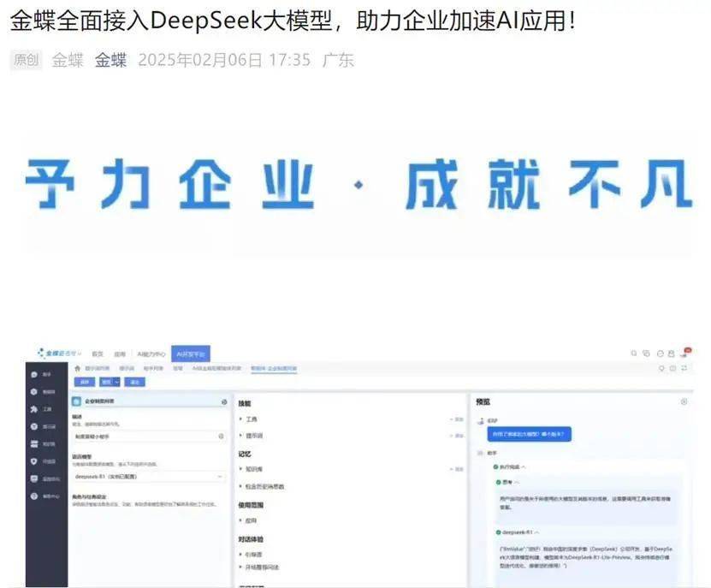Open the deepseek-R1 language model dropdown
This screenshot has width=711, height=588.
(149, 477)
